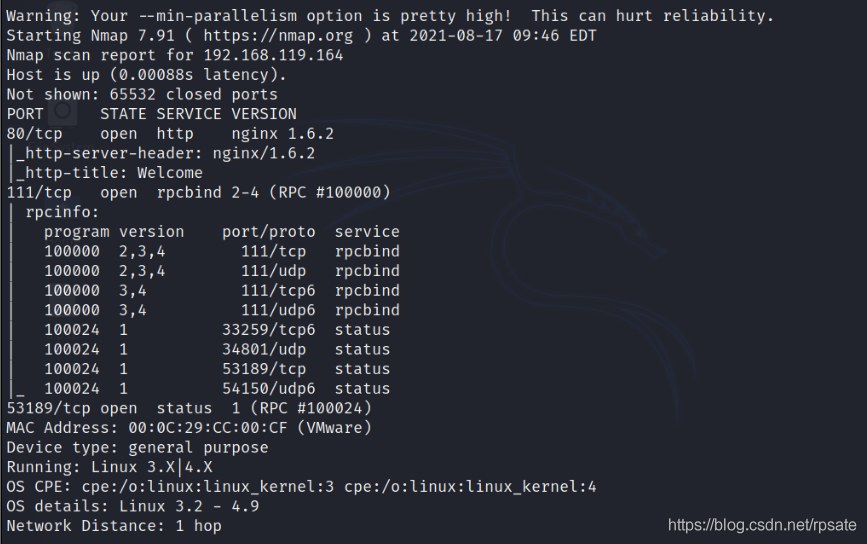Click the min-parallelism warning line

point(390,16)
